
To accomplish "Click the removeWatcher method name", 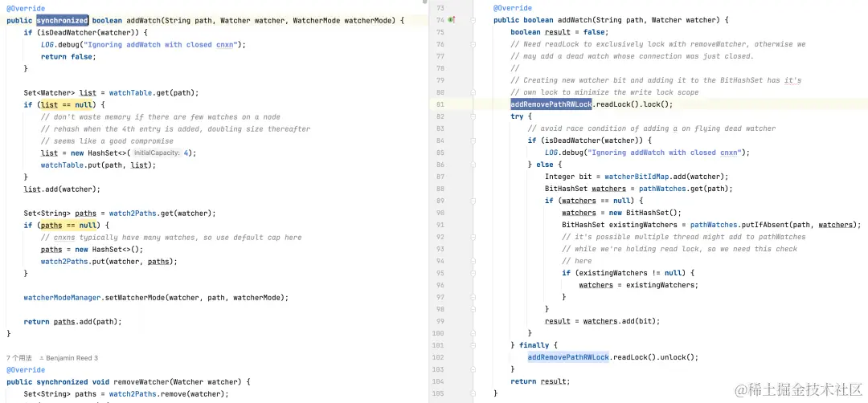I will [140, 382].
